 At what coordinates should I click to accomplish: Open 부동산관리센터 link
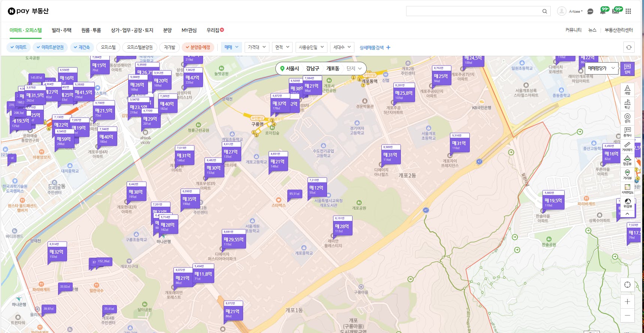click(619, 30)
